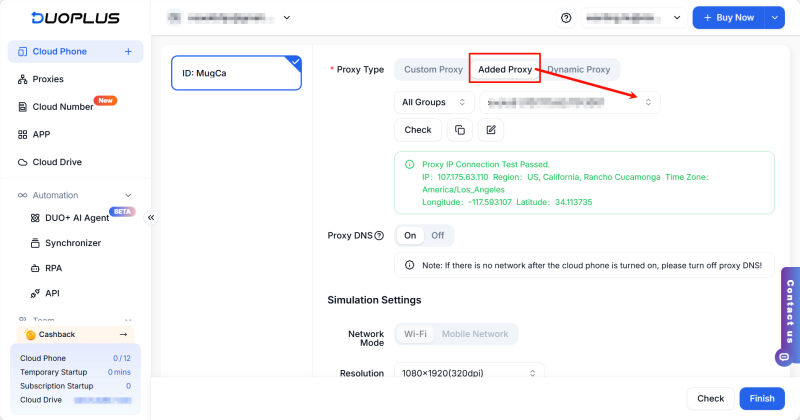
Task: Switch to the Dynamic Proxy tab
Action: pyautogui.click(x=578, y=70)
